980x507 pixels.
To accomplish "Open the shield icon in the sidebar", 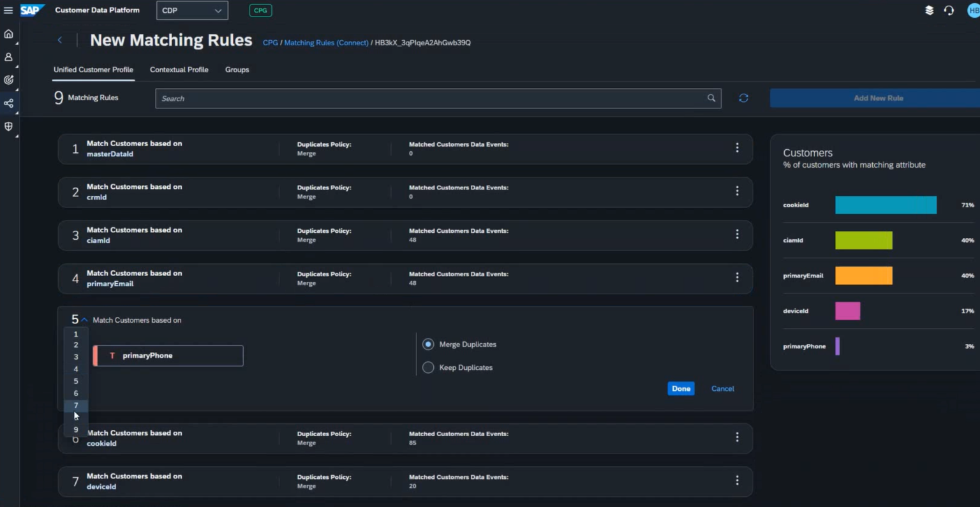I will 8,126.
